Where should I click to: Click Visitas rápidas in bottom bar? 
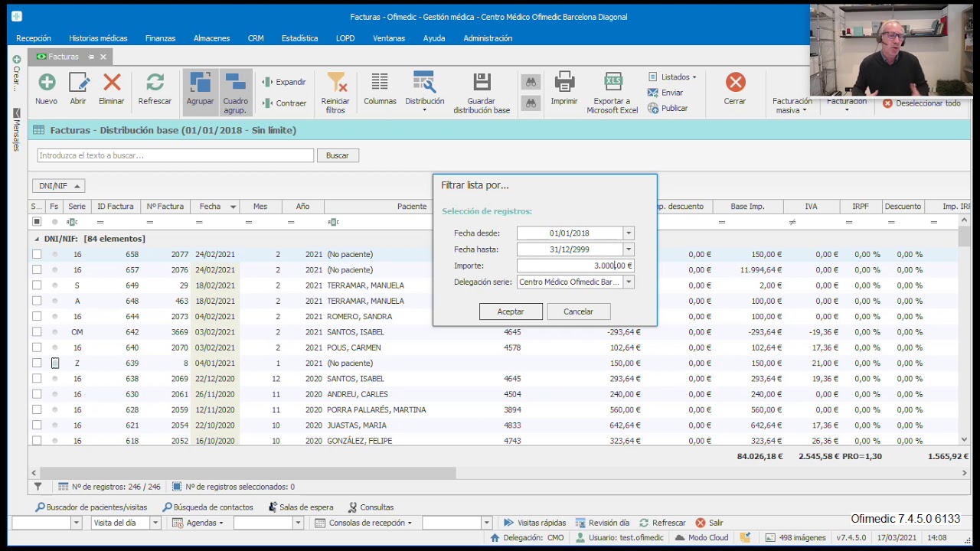pos(534,523)
